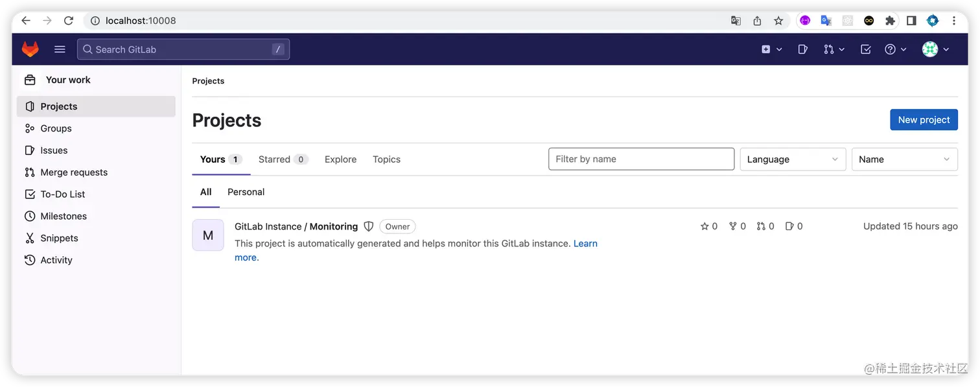This screenshot has width=980, height=387.
Task: Select the Personal sub-tab
Action: tap(246, 192)
